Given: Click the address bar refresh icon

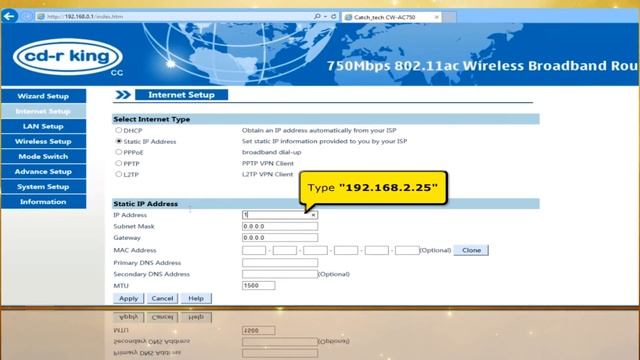Looking at the screenshot, I should [x=334, y=16].
